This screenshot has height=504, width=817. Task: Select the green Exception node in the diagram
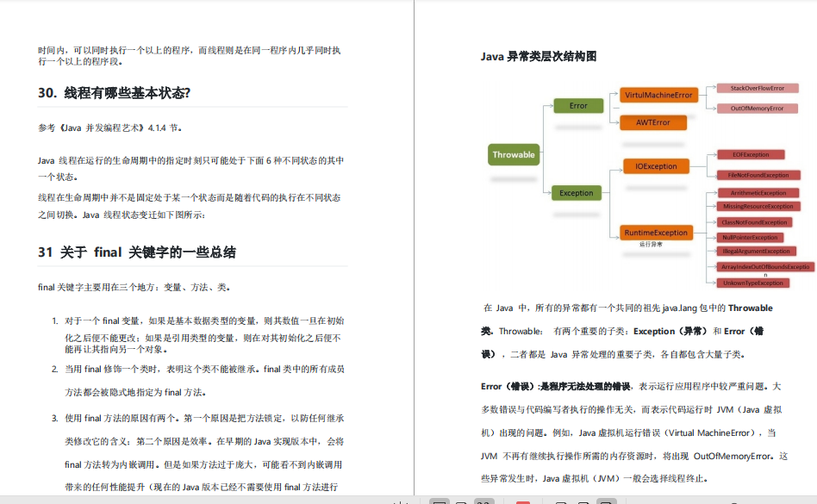click(577, 193)
